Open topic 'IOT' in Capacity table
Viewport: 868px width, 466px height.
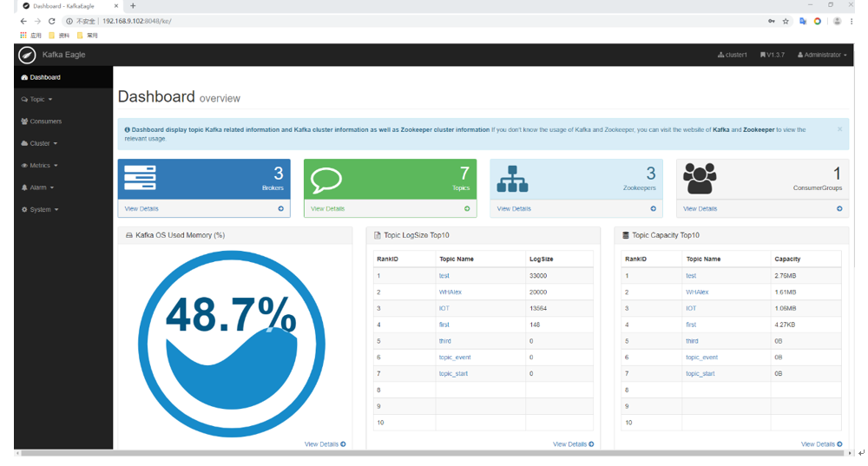coord(691,308)
